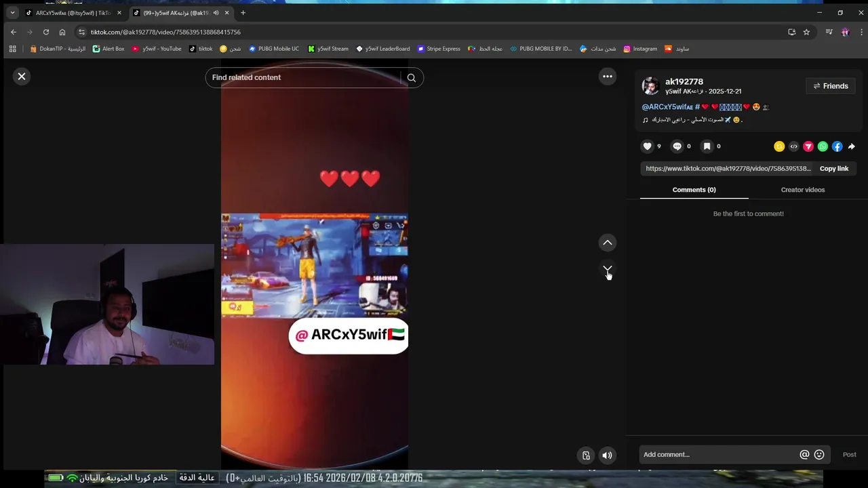Click the video URL text field

point(728,169)
